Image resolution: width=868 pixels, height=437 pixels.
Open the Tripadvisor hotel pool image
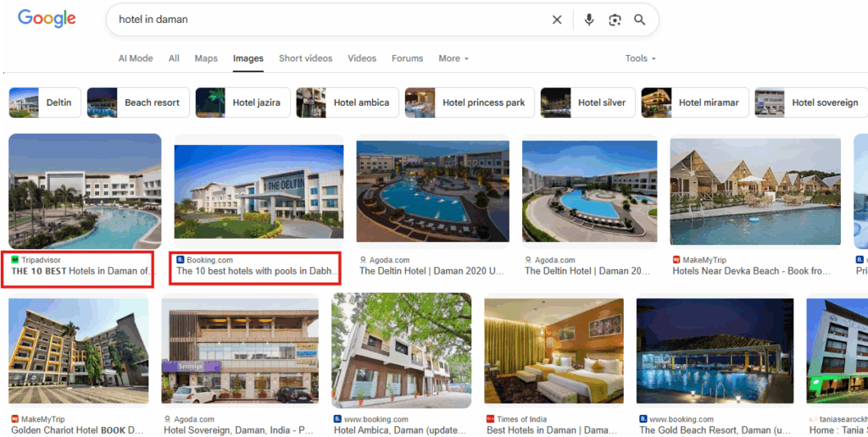tap(85, 191)
